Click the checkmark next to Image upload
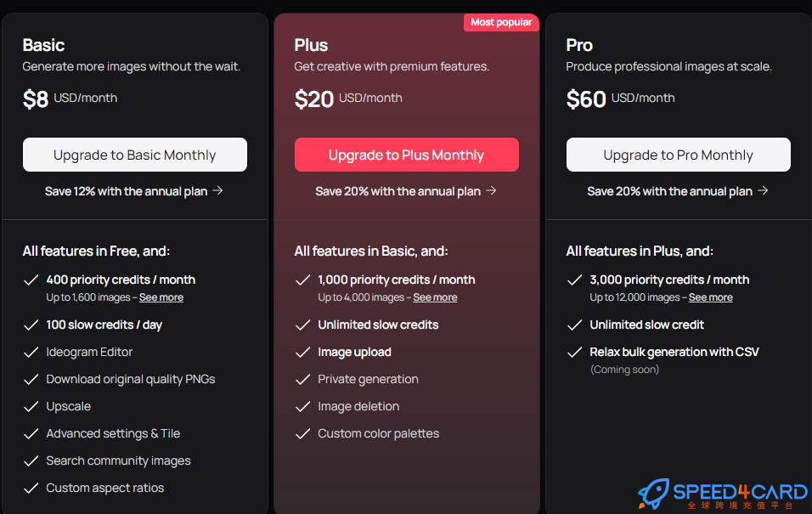This screenshot has height=514, width=812. click(303, 353)
